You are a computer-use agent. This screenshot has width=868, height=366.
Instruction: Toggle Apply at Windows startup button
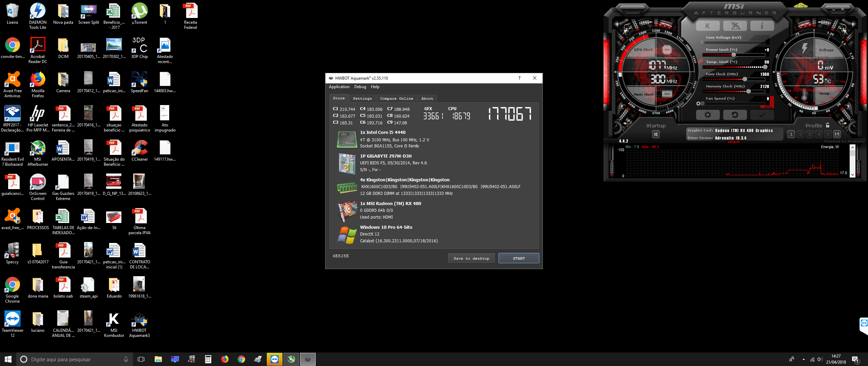coord(656,134)
